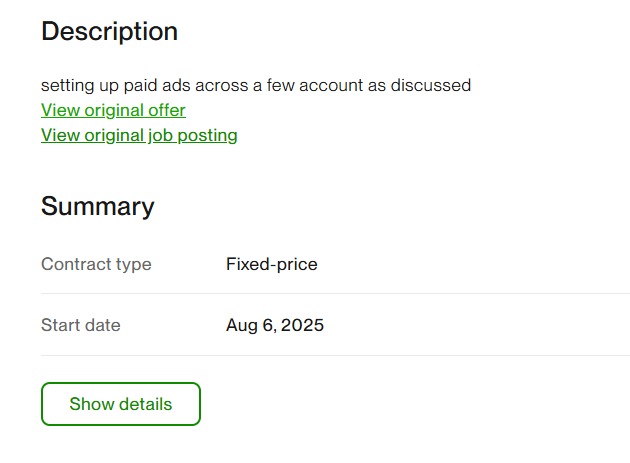Click the divider line below Contract type row
The image size is (630, 463).
335,294
